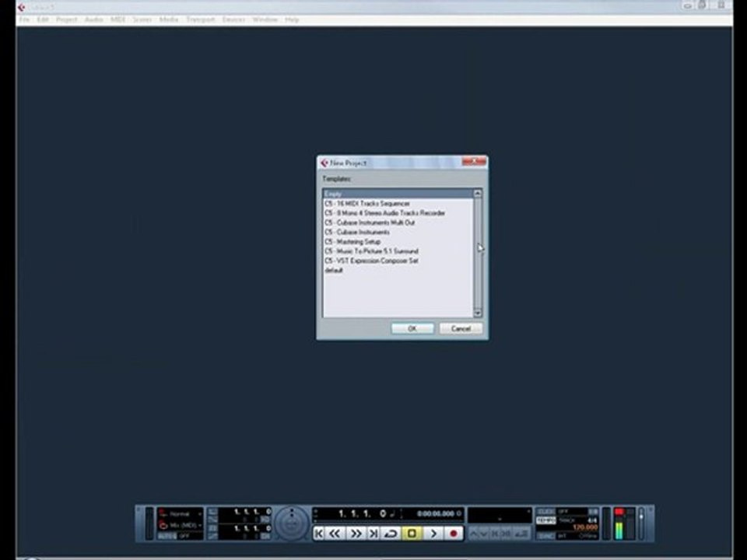Click the jog/shuttle wheel

[292, 523]
